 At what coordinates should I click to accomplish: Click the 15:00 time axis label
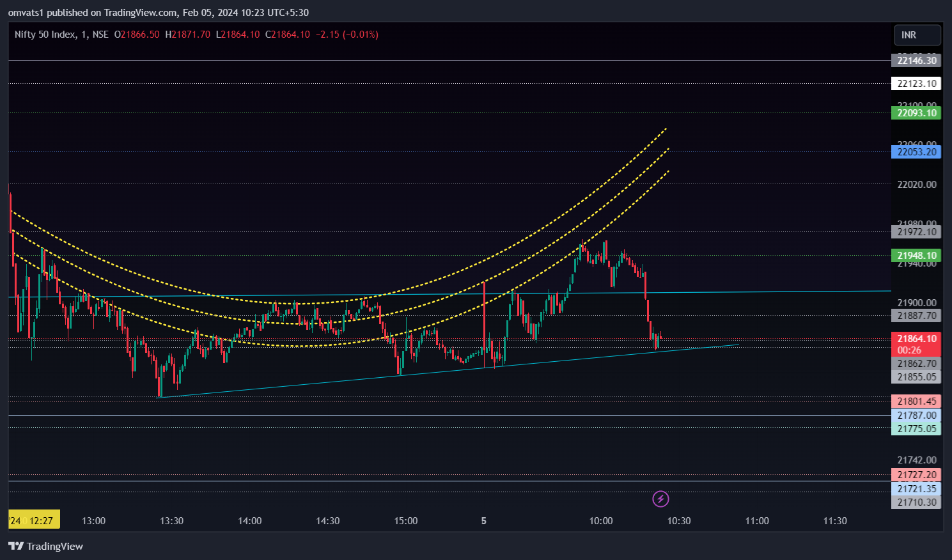coord(406,521)
